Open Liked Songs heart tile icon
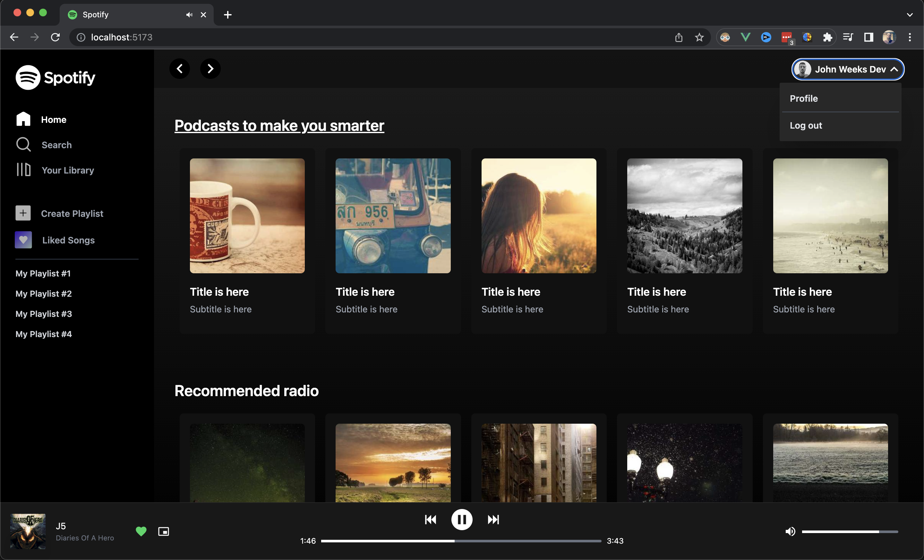The height and width of the screenshot is (560, 924). point(23,240)
